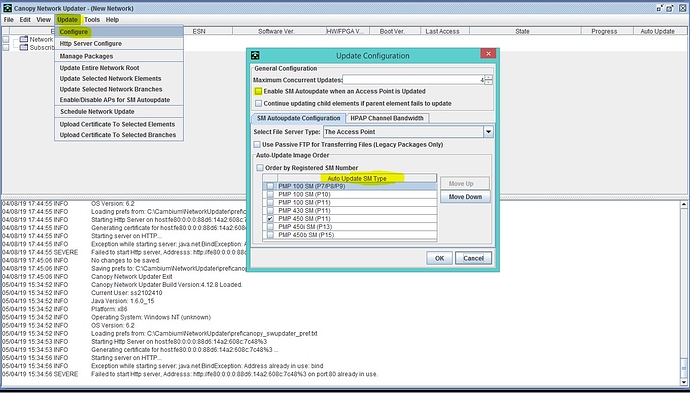Screen dimensions: 690x393
Task: Click the Move Up button
Action: (465, 184)
